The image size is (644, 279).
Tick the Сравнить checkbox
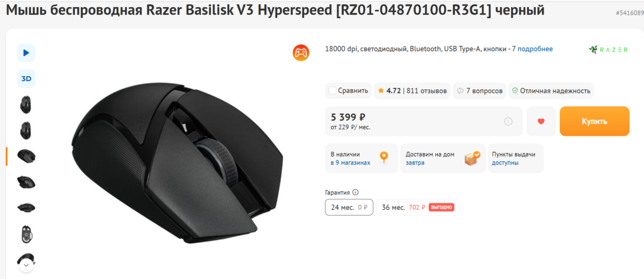coord(333,90)
